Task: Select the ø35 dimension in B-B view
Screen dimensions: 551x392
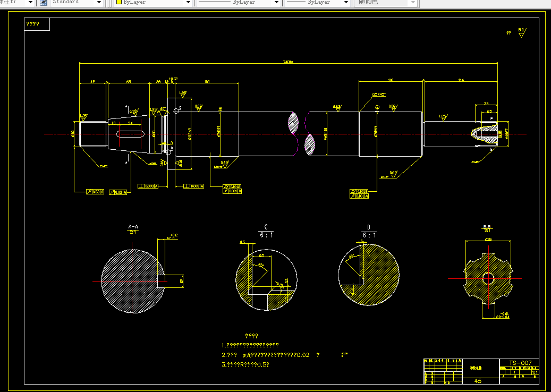Action: coord(488,239)
